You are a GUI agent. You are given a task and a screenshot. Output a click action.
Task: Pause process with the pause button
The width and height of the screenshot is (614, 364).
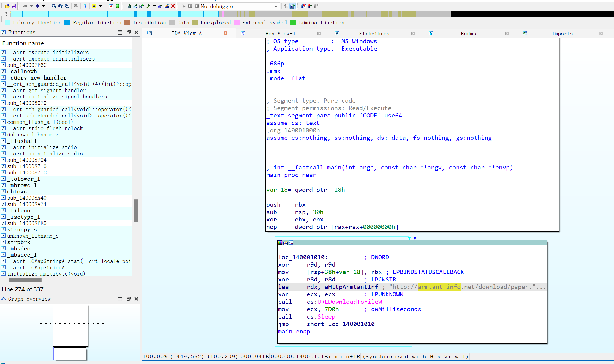pyautogui.click(x=190, y=6)
